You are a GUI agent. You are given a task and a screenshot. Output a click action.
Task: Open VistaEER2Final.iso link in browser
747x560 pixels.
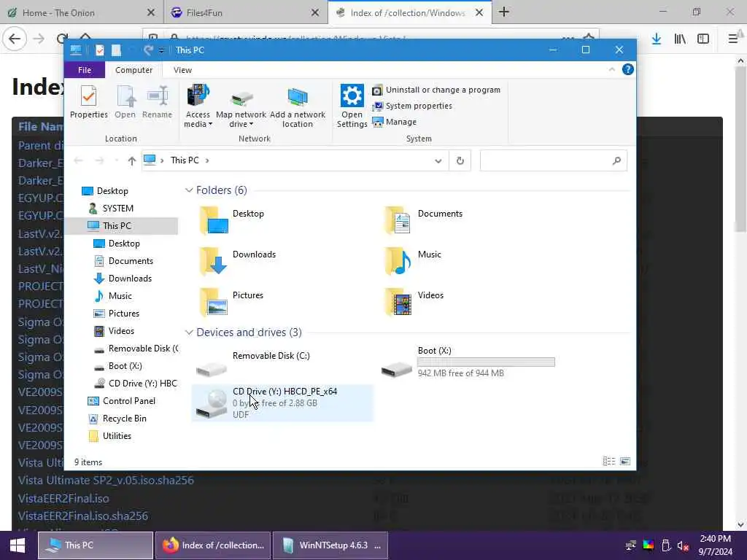coord(63,499)
